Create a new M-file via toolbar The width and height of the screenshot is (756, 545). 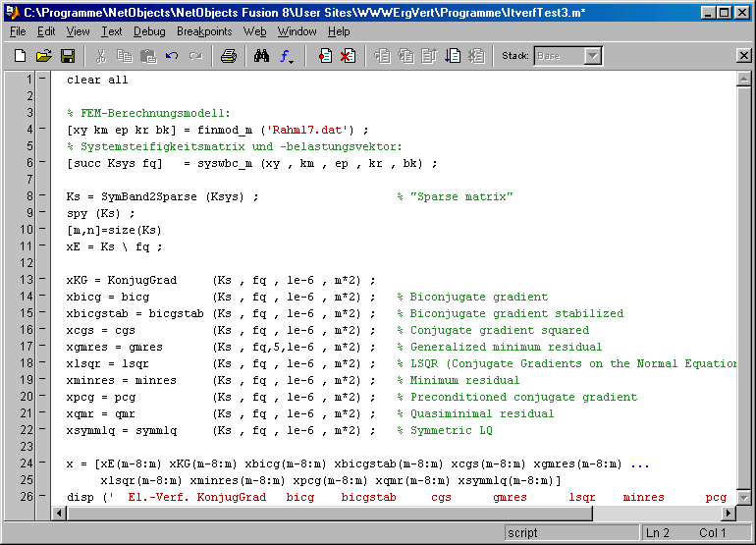pyautogui.click(x=21, y=56)
